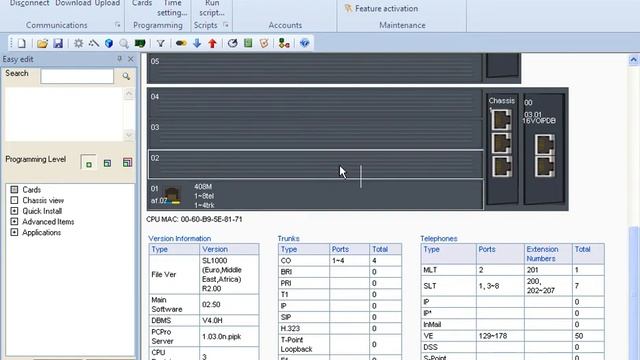This screenshot has width=640, height=360.
Task: Click into the Easy edit Search field
Action: [x=77, y=76]
